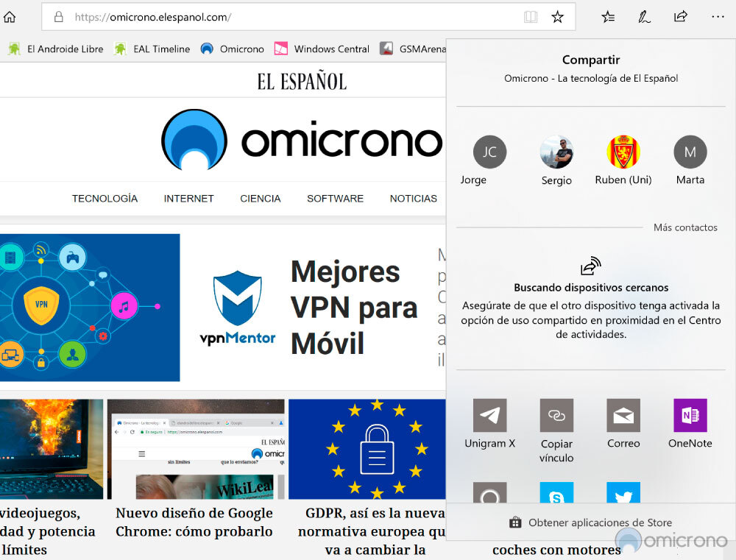Share via Correo mail app
Screen dimensions: 736x560
pos(623,424)
